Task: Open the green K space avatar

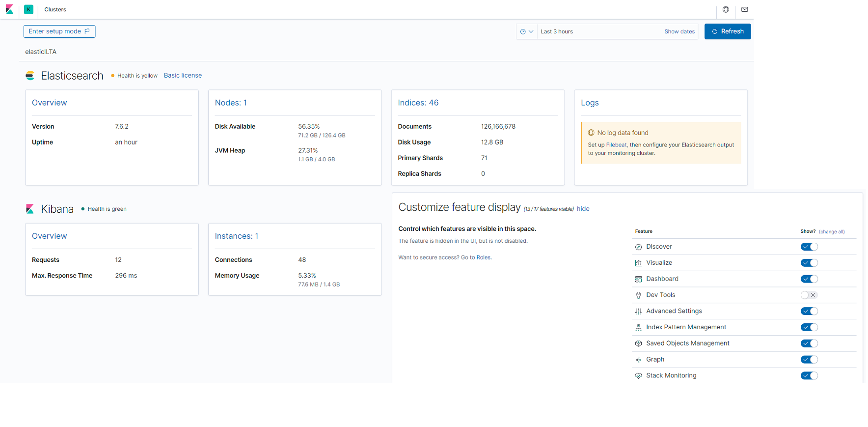Action: [28, 9]
